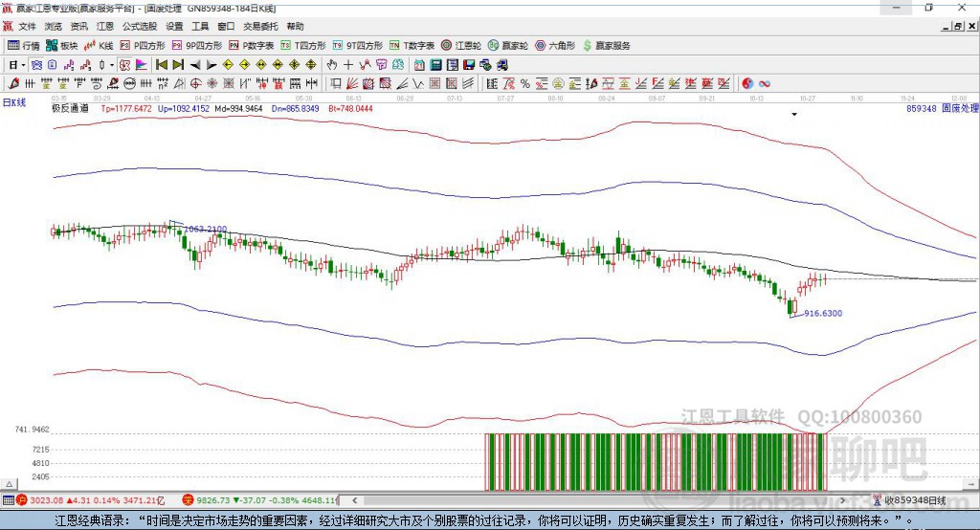Open the 江恩轮 Gann wheel tool
This screenshot has height=530, width=980.
point(461,45)
